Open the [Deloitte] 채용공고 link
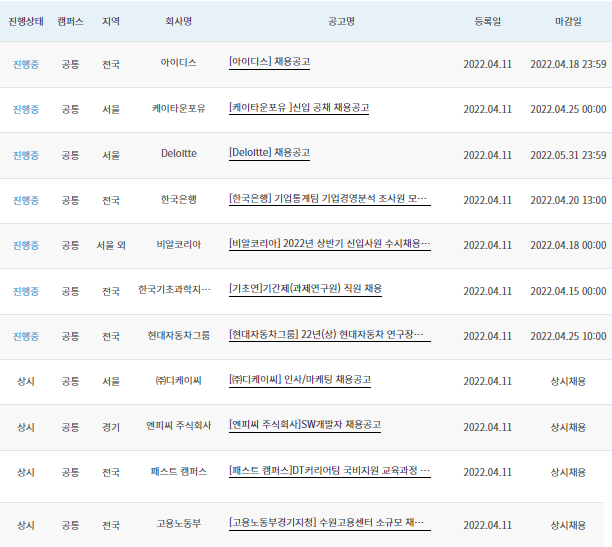 point(269,152)
